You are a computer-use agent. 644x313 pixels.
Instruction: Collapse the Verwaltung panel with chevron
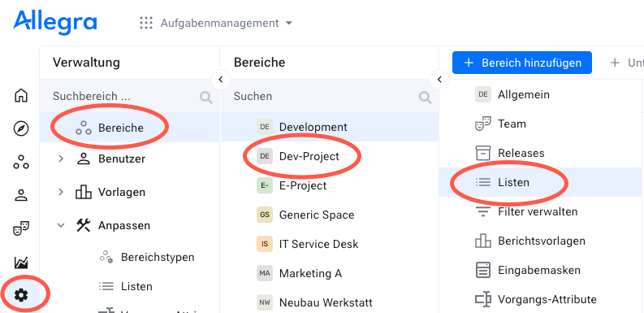[x=221, y=80]
